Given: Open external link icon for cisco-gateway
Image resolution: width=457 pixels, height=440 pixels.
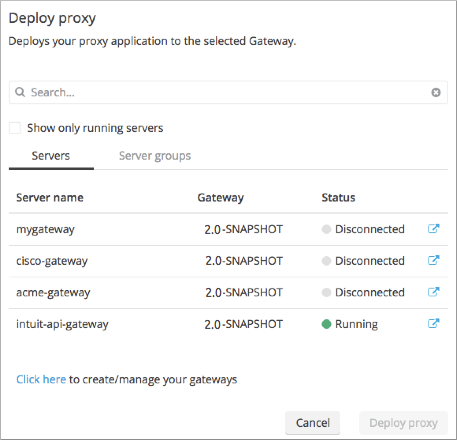Looking at the screenshot, I should coord(433,260).
